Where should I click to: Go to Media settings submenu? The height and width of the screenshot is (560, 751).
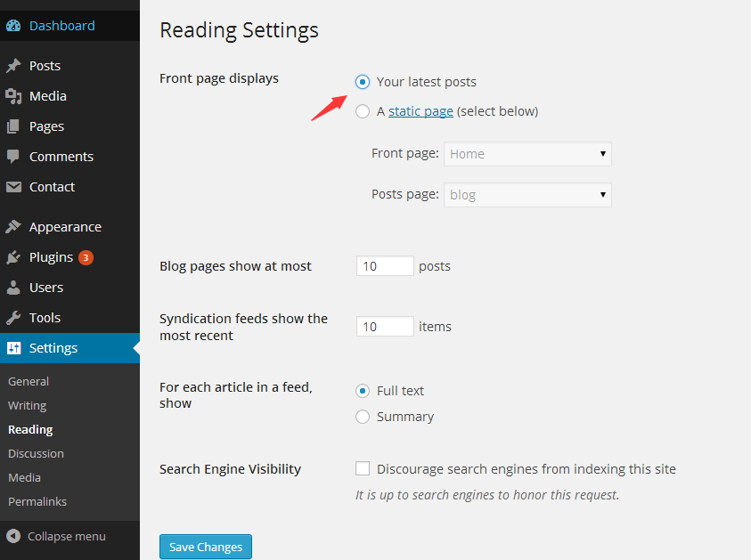pos(24,477)
